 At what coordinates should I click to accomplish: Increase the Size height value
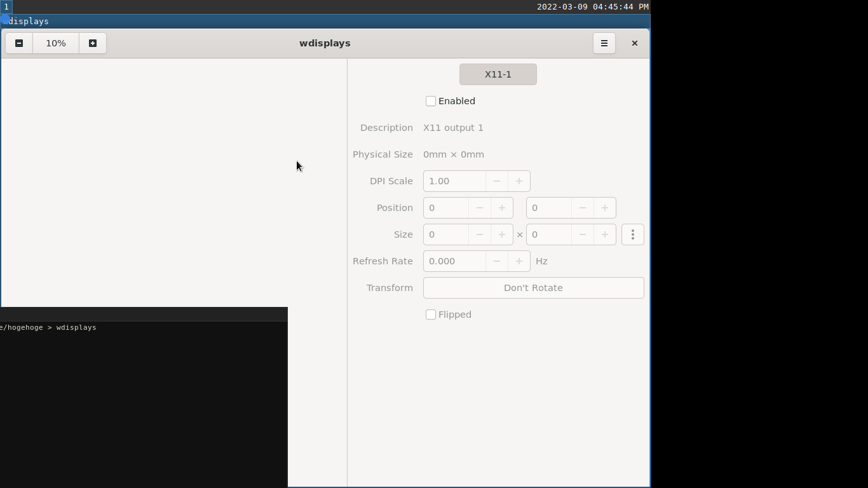point(605,234)
